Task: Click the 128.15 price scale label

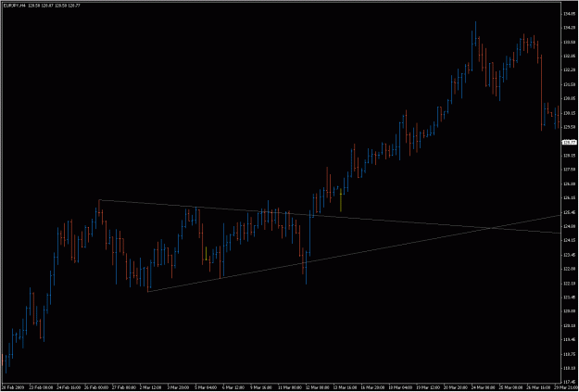Action: click(x=569, y=156)
